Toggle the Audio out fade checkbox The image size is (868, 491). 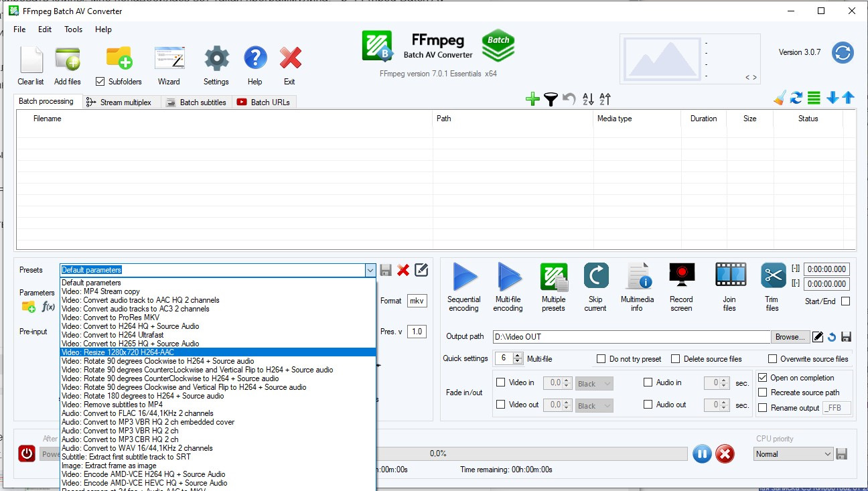pos(648,405)
